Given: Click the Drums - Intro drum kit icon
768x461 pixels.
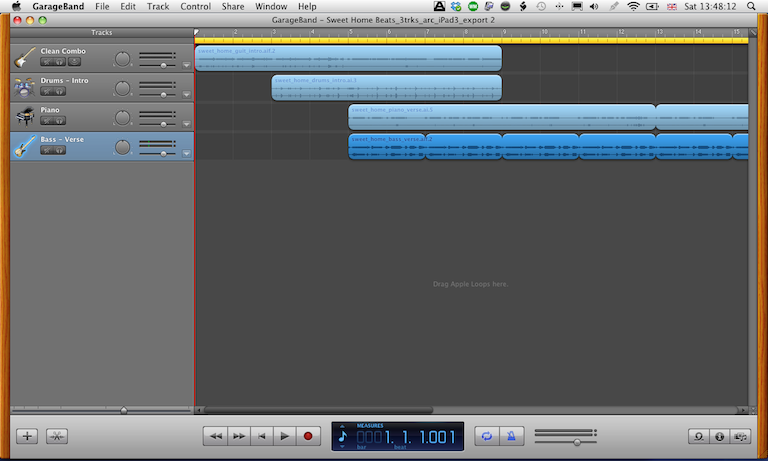Looking at the screenshot, I should pos(25,88).
